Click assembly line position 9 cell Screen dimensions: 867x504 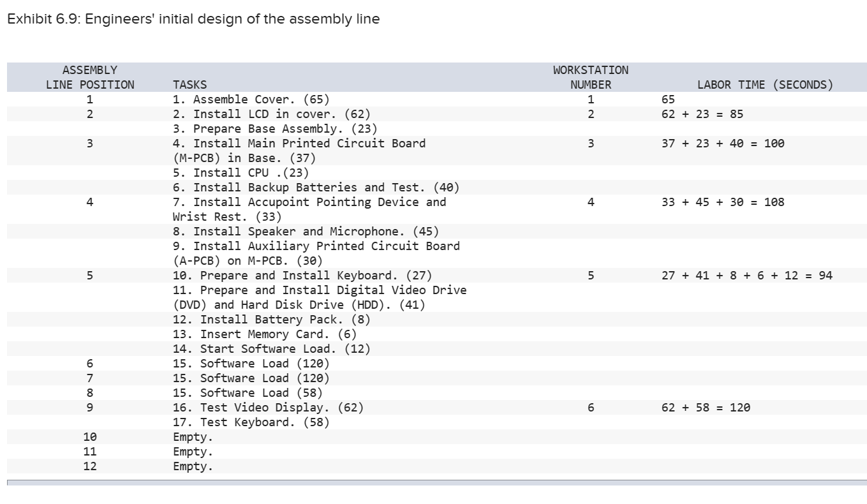click(90, 408)
